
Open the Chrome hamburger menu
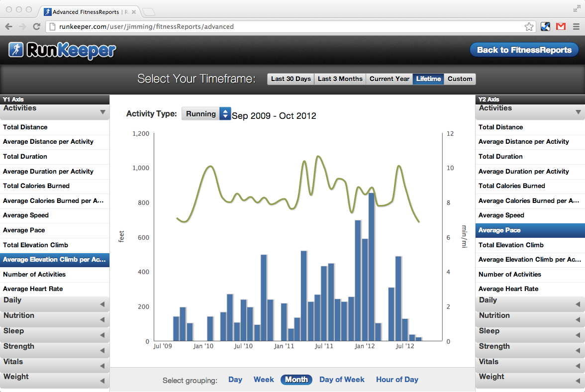point(577,26)
